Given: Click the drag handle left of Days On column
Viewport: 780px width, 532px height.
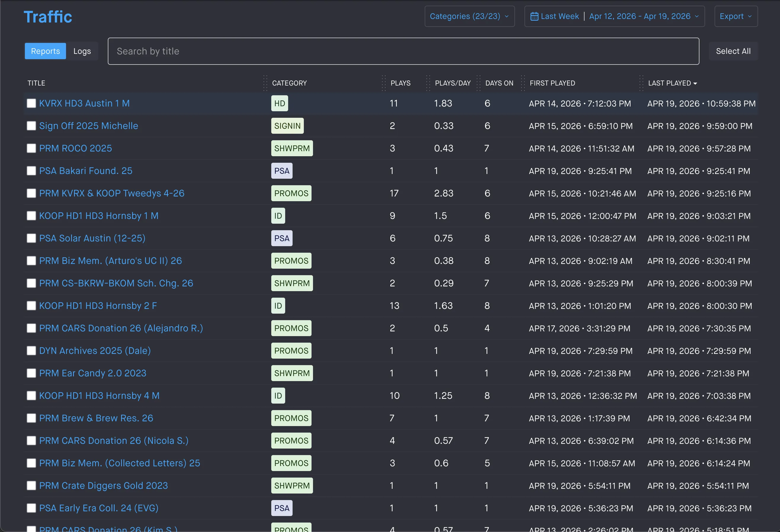Looking at the screenshot, I should 478,83.
